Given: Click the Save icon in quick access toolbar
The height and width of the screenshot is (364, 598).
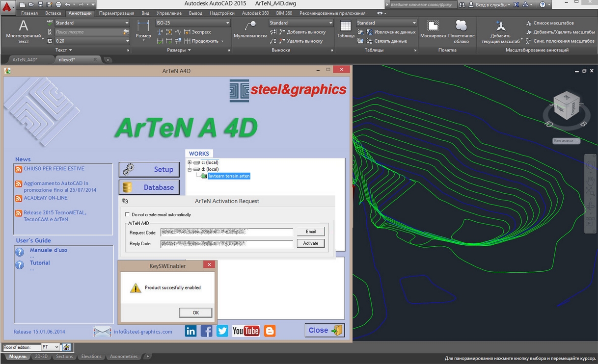Looking at the screenshot, I should (41, 4).
